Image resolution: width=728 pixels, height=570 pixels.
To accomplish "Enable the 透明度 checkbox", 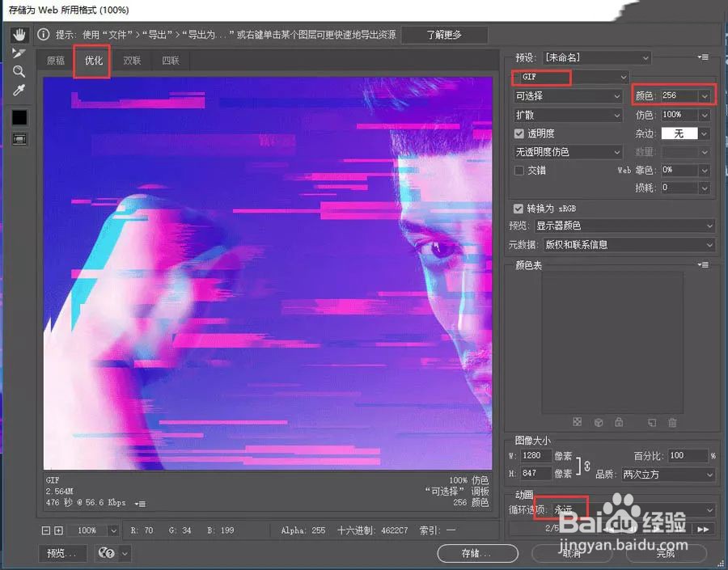I will (x=519, y=133).
